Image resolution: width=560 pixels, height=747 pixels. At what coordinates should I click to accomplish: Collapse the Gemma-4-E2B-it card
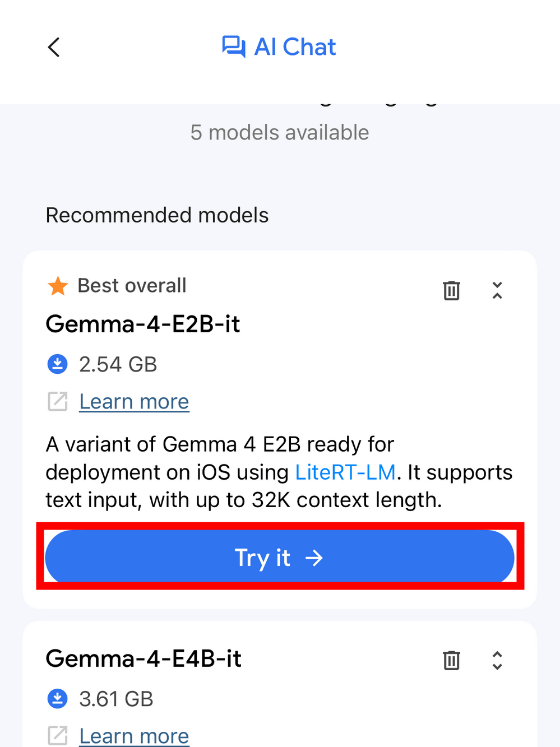pos(497,290)
